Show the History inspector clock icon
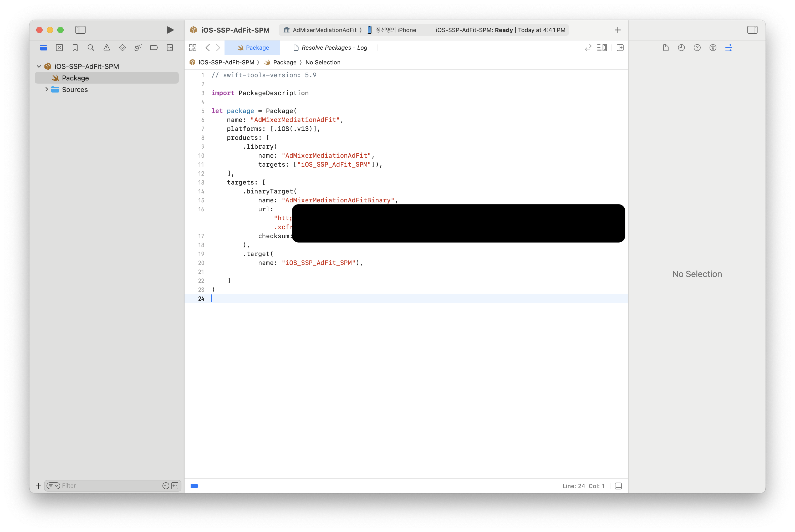 click(x=681, y=48)
